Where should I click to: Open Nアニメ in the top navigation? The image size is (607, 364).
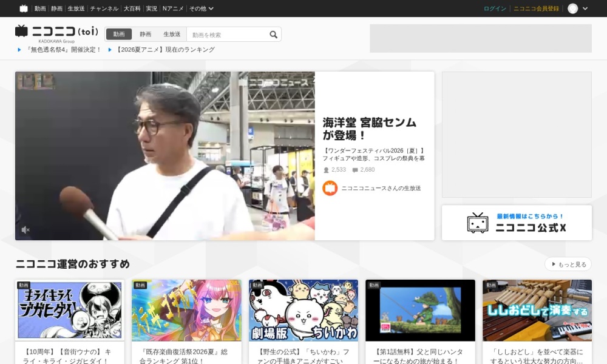coord(173,8)
